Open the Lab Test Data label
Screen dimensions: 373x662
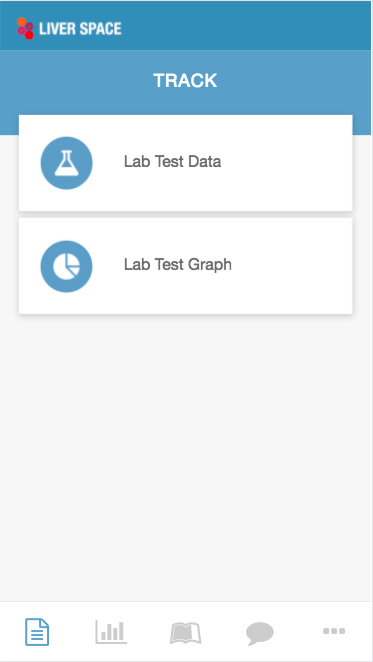pyautogui.click(x=172, y=162)
